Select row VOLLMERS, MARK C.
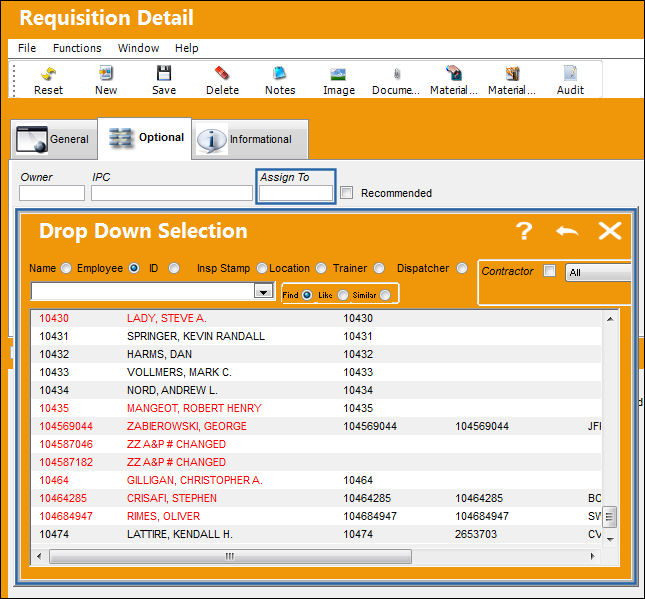 [317, 372]
